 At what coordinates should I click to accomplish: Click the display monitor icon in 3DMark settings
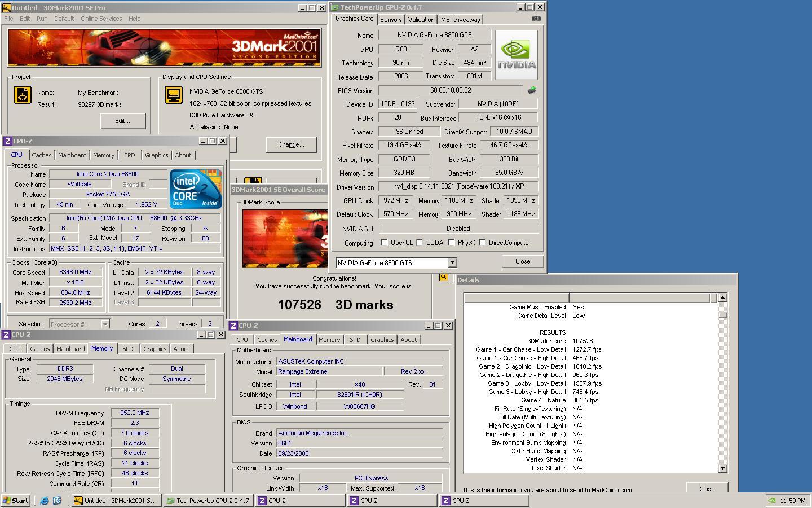174,95
